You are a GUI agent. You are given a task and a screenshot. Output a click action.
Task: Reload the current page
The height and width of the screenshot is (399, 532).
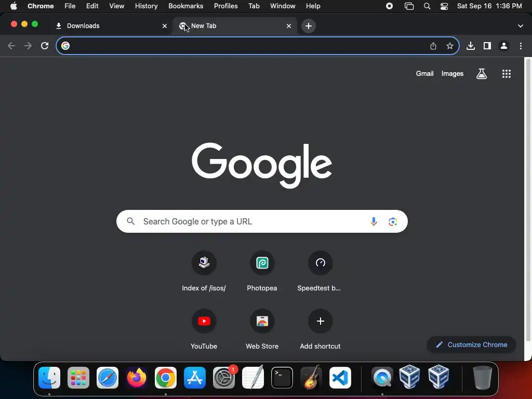45,46
